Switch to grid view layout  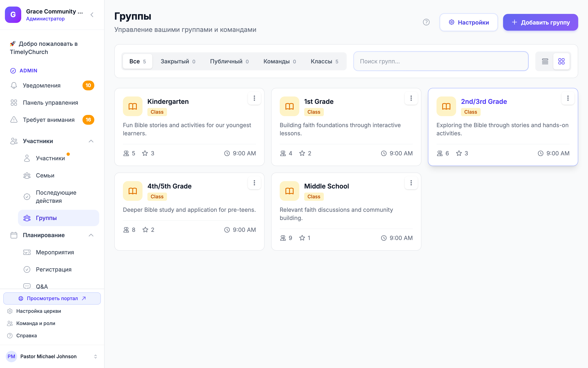(561, 61)
